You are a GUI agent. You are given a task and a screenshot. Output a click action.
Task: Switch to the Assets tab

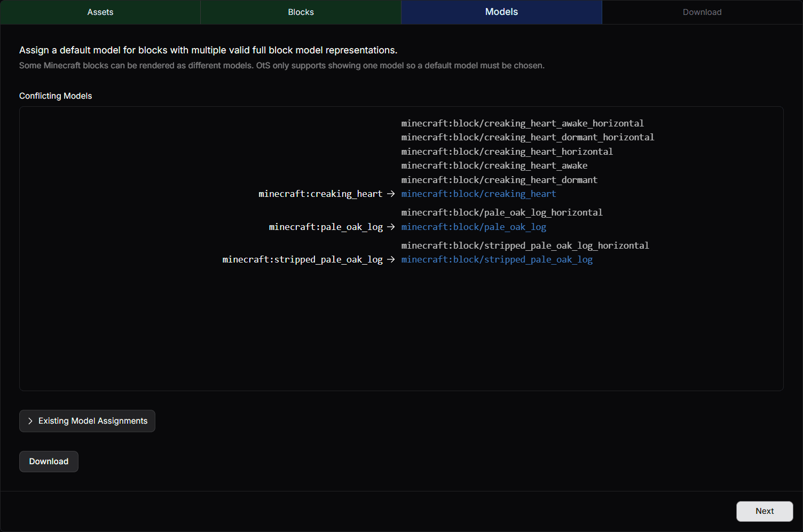pos(100,12)
